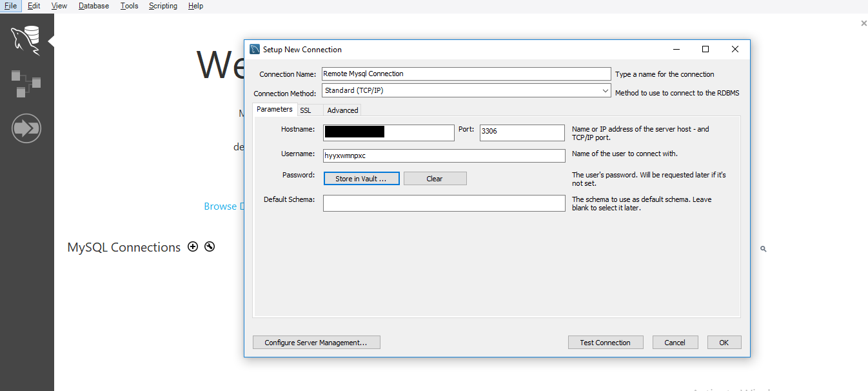868x391 pixels.
Task: Click Configure Server Management button
Action: [x=316, y=343]
